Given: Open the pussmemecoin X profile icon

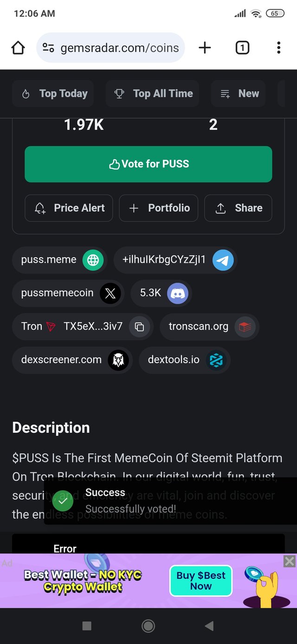Looking at the screenshot, I should click(x=110, y=293).
